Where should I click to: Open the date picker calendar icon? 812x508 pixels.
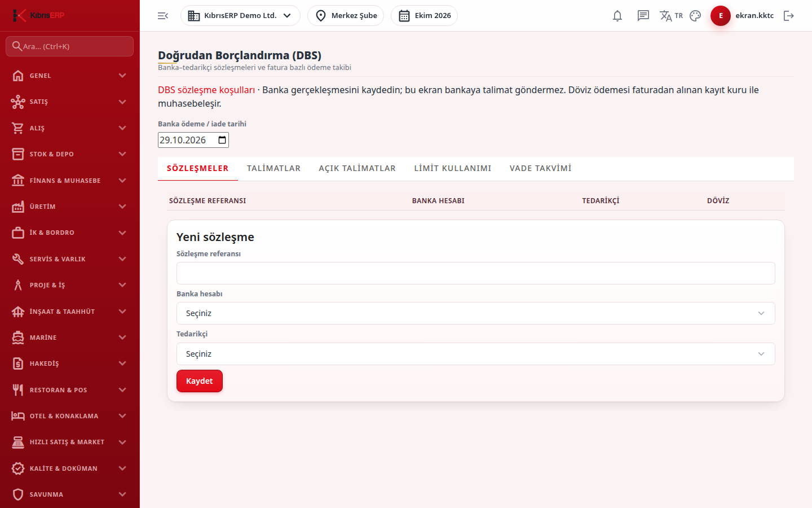pyautogui.click(x=222, y=140)
